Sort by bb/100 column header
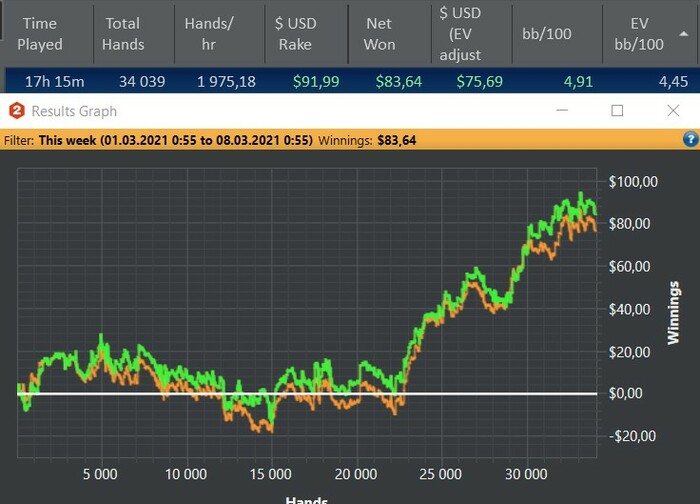This screenshot has width=700, height=504. [x=546, y=34]
